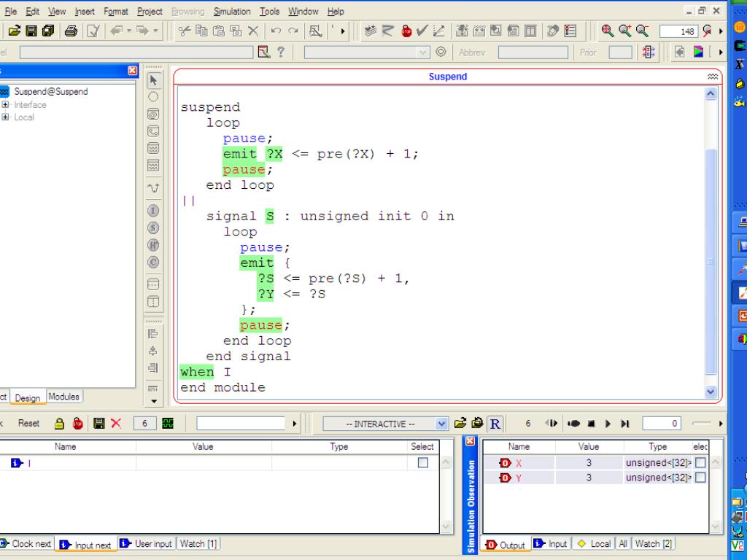Screen dimensions: 747x560
Task: Zoom out with the minus magnifier
Action: [x=642, y=31]
